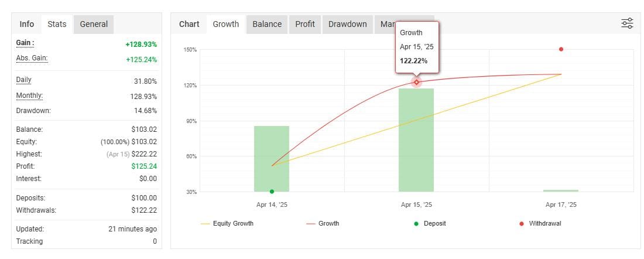Image resolution: width=644 pixels, height=259 pixels.
Task: Click the highlighted growth point on Apr 15
Action: (x=416, y=82)
